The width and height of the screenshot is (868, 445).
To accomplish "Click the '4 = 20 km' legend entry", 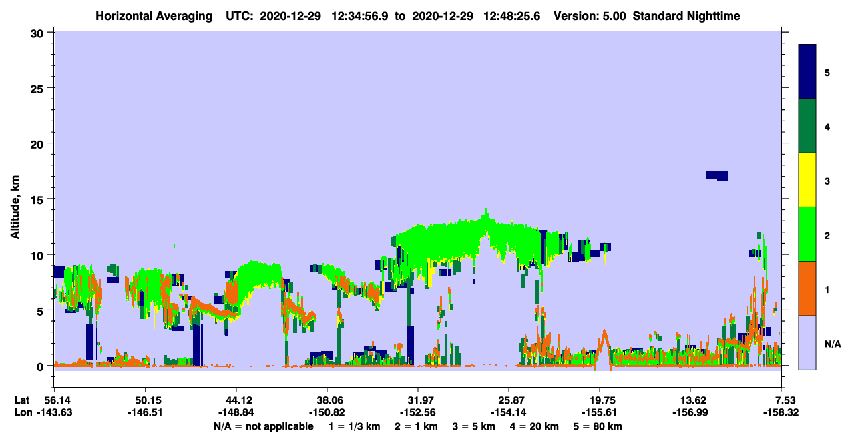I will point(533,426).
